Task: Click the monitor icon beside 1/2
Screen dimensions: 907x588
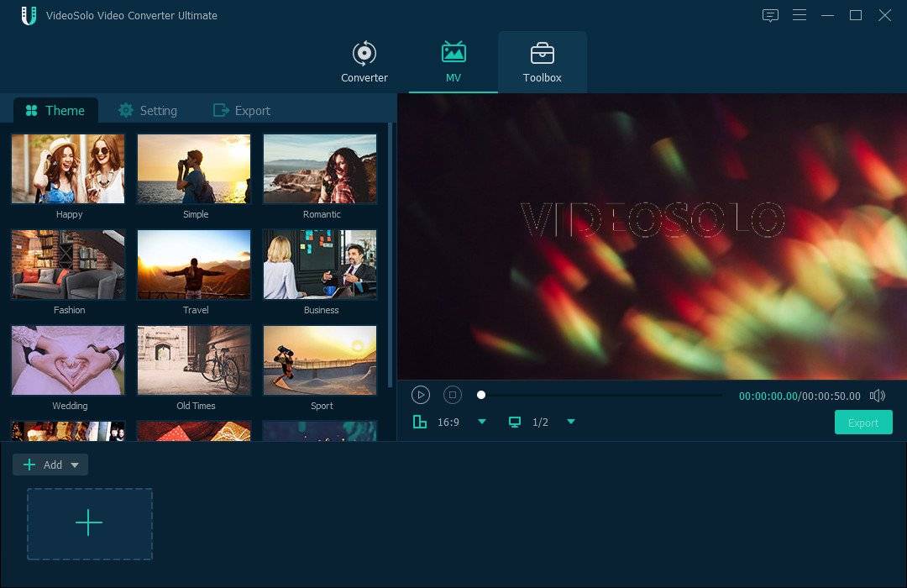Action: click(515, 422)
